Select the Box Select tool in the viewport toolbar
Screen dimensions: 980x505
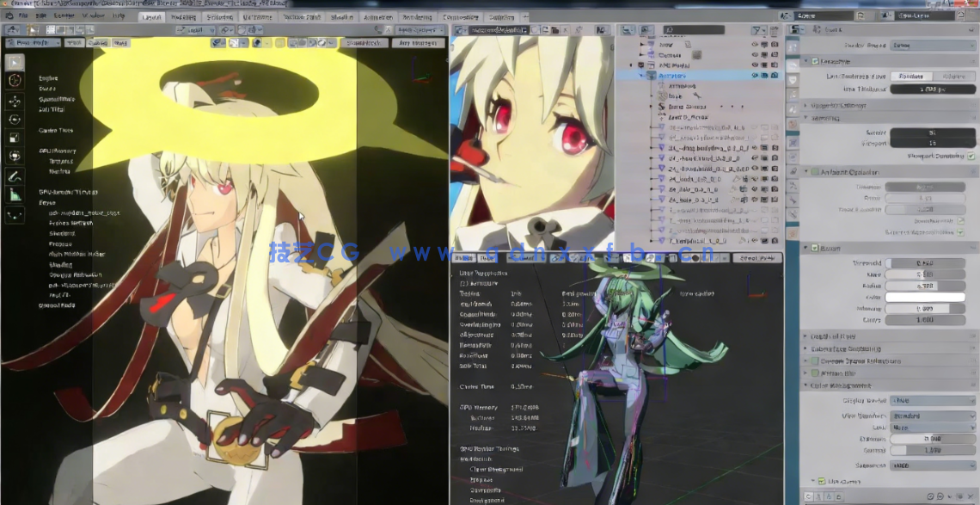click(x=13, y=64)
